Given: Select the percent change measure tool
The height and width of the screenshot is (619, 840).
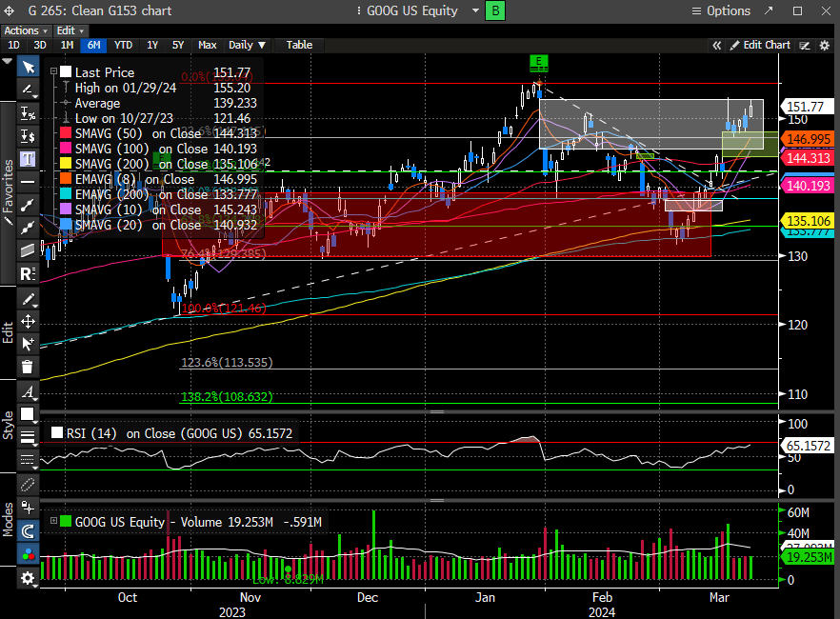Looking at the screenshot, I should click(x=28, y=113).
